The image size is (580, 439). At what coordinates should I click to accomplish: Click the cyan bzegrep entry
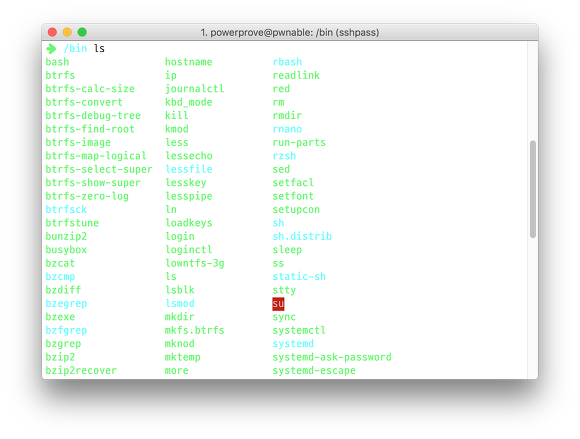66,303
